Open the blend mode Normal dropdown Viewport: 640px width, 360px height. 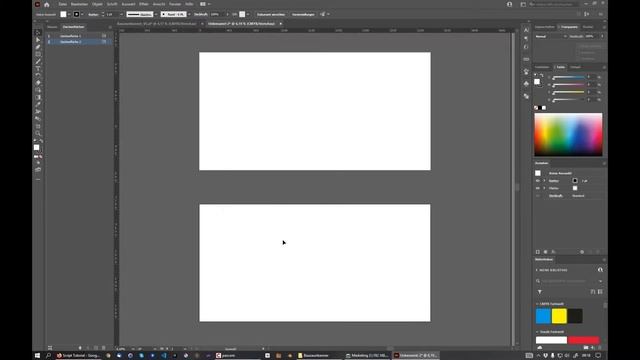coord(551,36)
